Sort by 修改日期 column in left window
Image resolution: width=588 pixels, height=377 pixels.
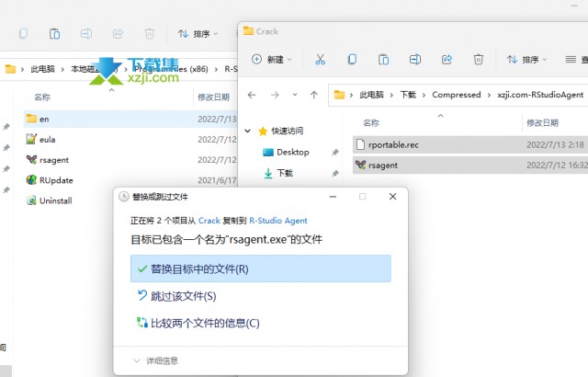click(x=213, y=97)
